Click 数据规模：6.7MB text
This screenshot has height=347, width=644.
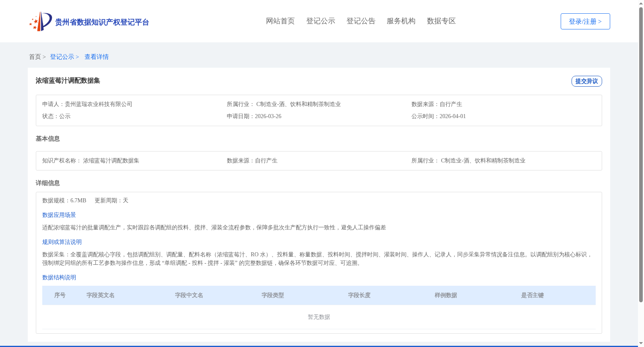pyautogui.click(x=64, y=200)
